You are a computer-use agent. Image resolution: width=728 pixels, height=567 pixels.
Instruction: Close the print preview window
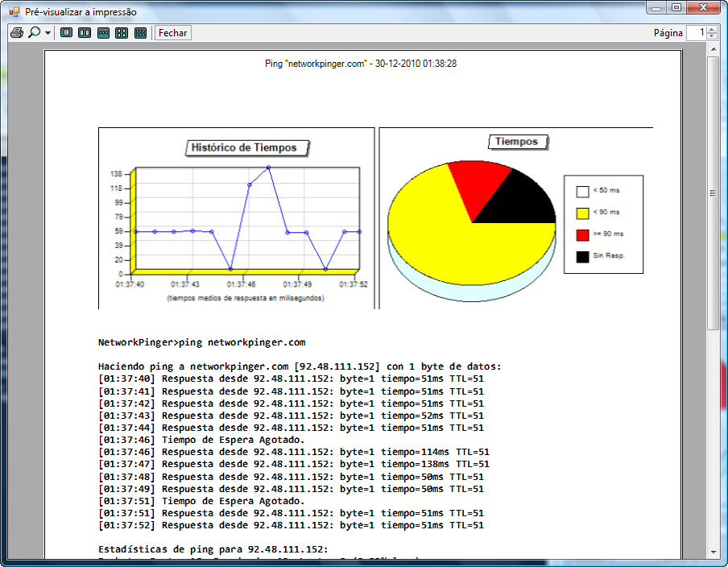coord(703,8)
